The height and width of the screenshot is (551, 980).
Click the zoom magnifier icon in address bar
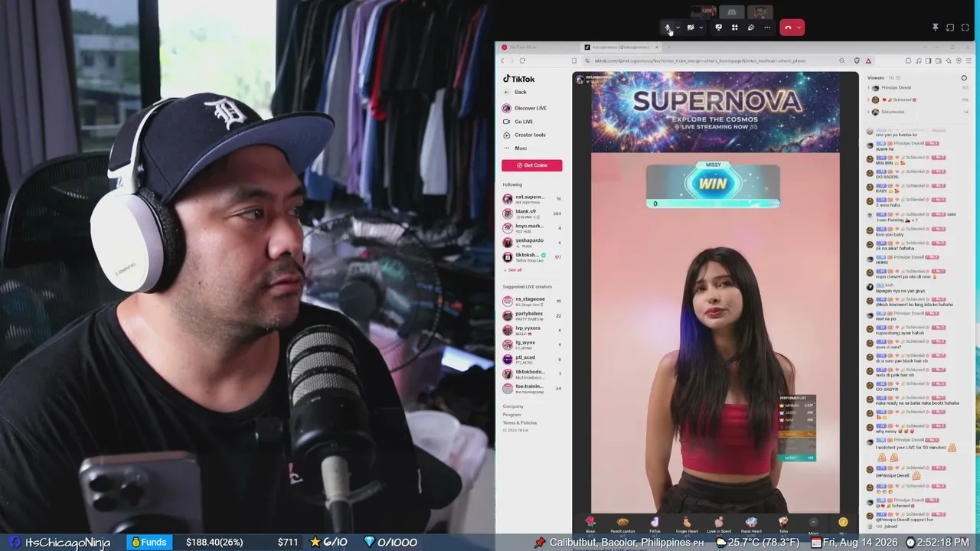click(841, 60)
